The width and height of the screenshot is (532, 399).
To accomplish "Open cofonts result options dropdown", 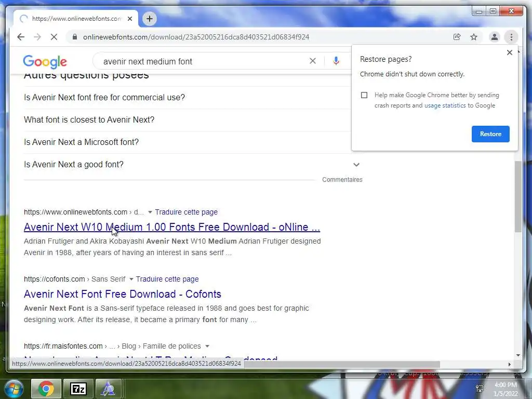I will coord(131,279).
